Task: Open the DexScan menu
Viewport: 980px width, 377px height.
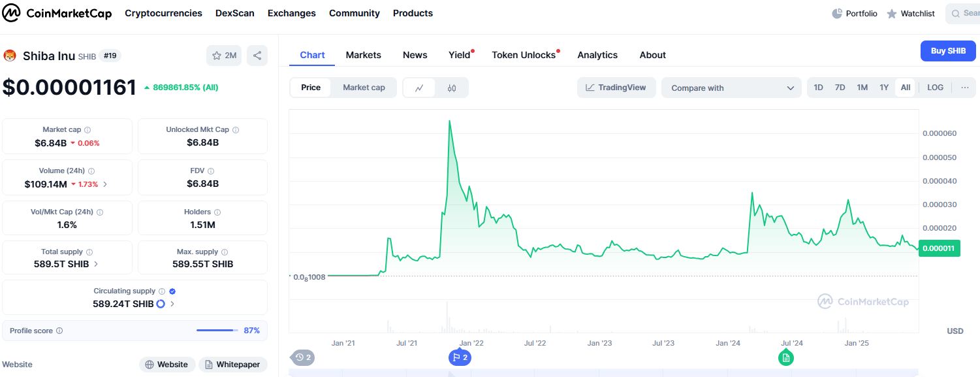Action: click(235, 13)
